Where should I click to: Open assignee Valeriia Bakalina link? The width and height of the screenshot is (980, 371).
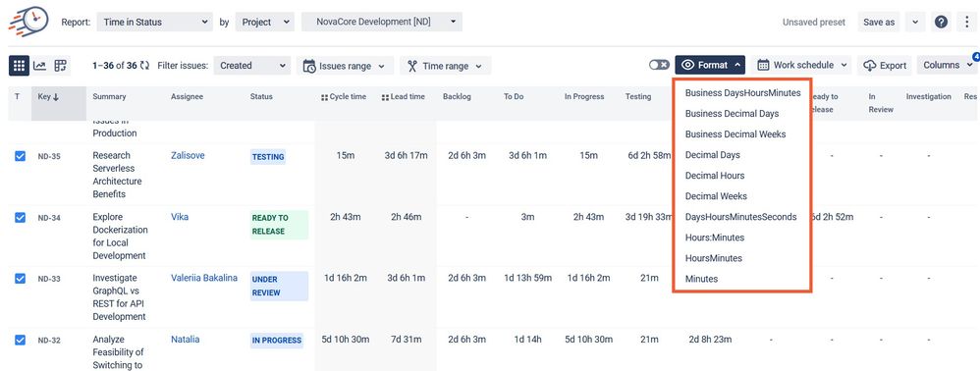point(203,278)
